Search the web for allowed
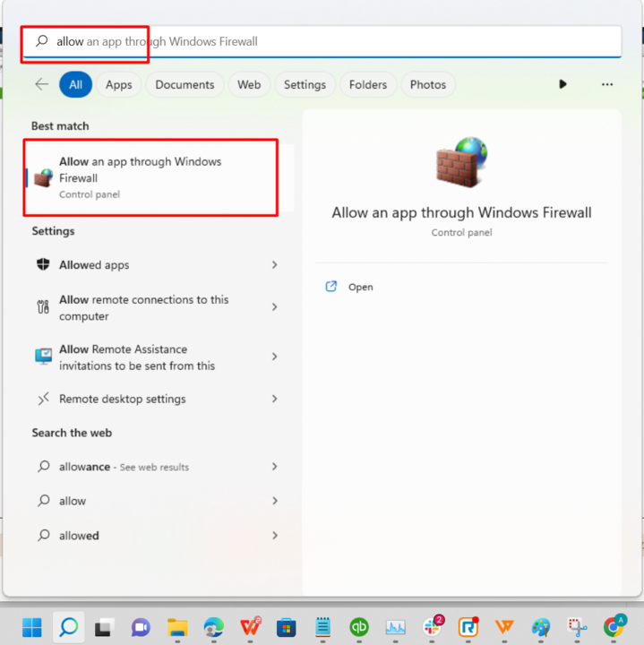Screen dimensions: 644x645 coord(157,536)
